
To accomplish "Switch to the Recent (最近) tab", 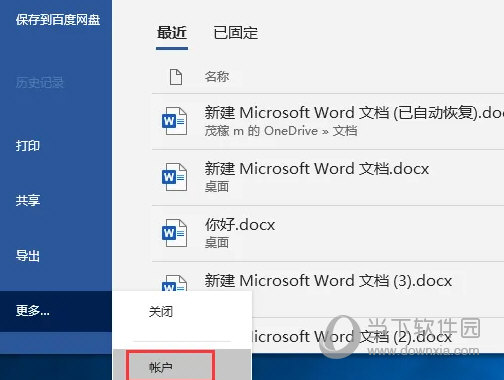I will coord(172,33).
